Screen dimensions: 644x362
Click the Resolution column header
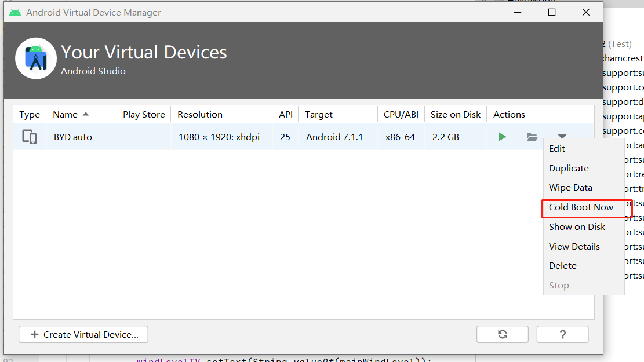pos(221,115)
